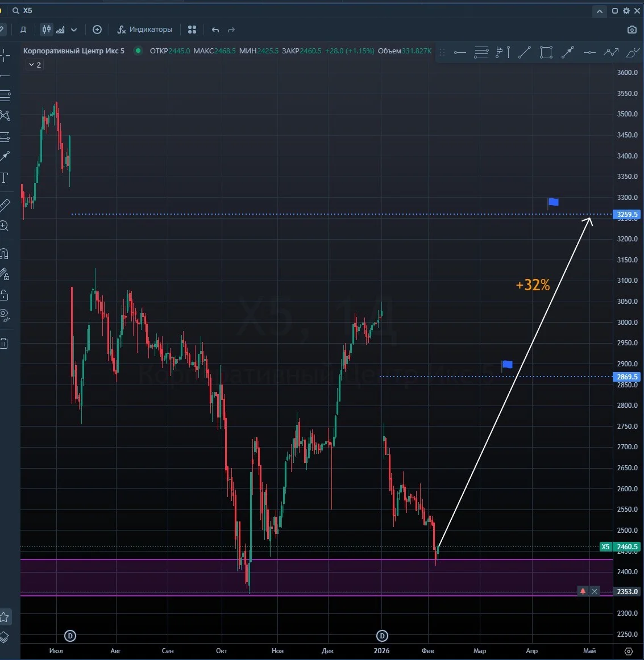Toggle hide all drawings eye icon
644x660 pixels.
4,315
